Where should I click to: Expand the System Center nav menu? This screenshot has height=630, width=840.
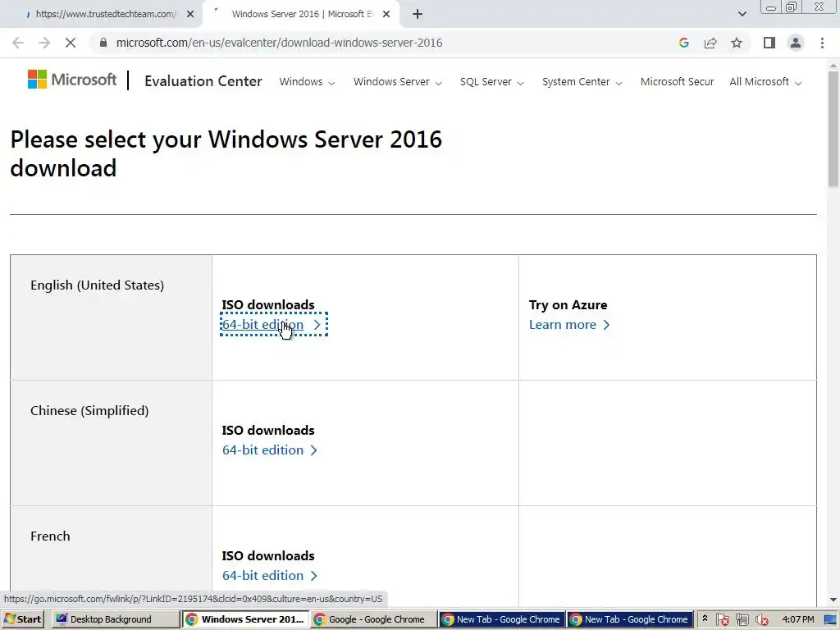(x=582, y=81)
